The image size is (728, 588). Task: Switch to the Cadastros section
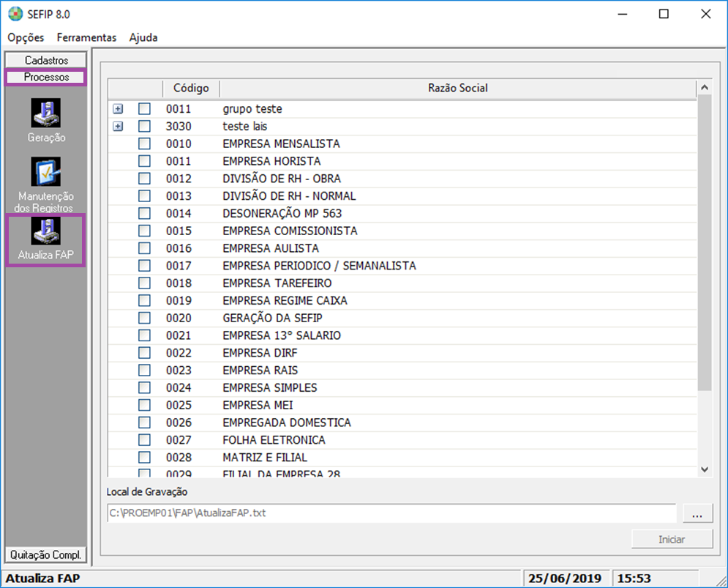point(46,60)
